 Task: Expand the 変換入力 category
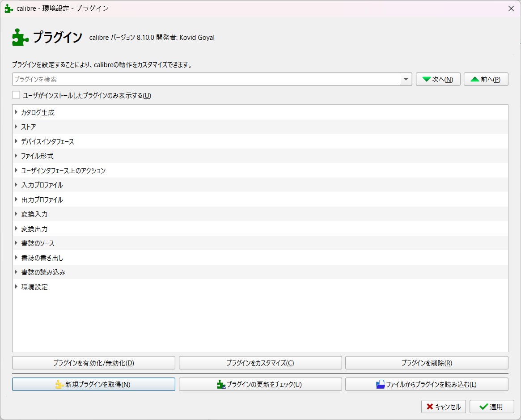[x=16, y=214]
